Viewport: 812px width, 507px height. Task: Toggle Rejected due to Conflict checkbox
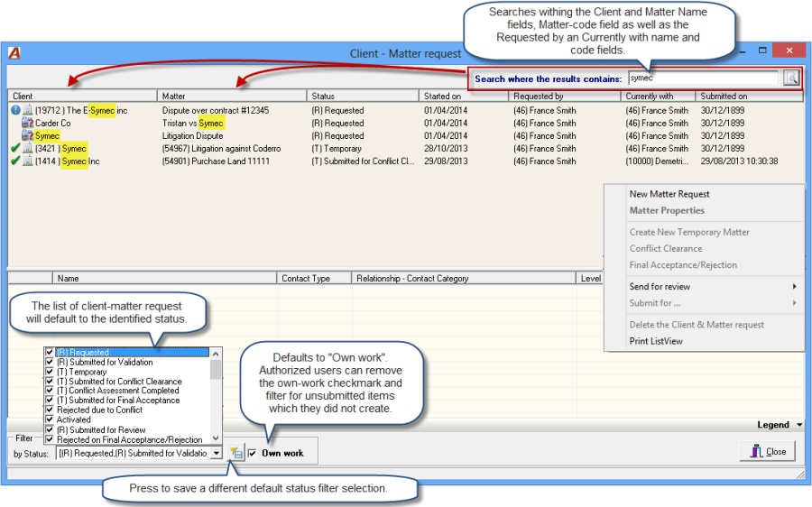pos(50,410)
